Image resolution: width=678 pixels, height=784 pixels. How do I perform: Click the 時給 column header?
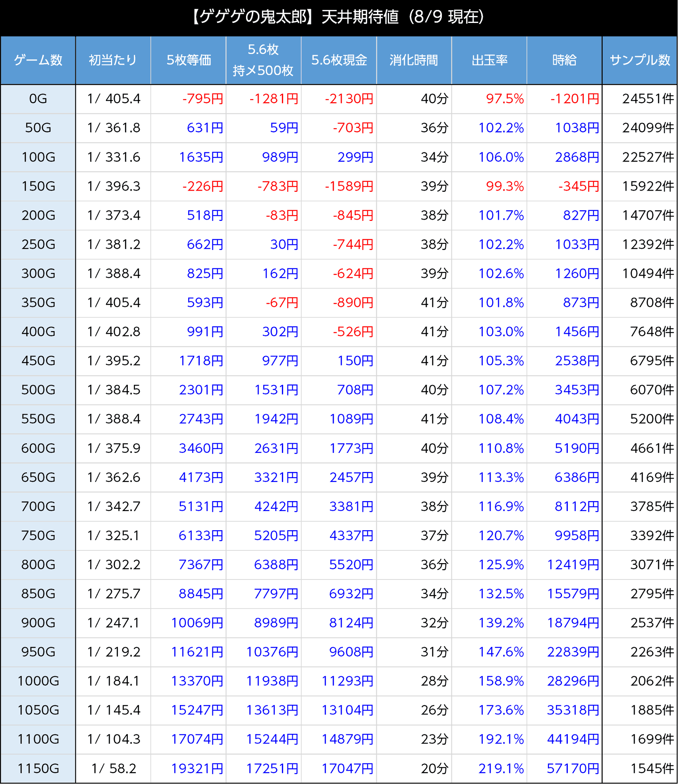[565, 60]
